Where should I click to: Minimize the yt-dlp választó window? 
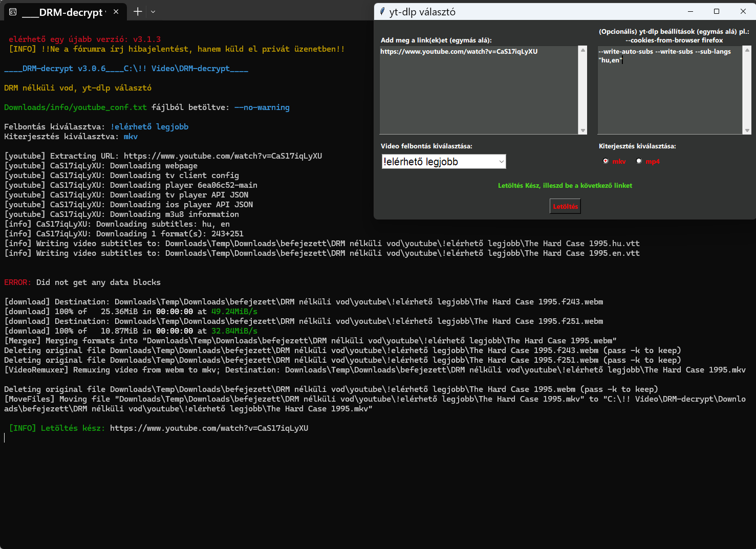(x=690, y=11)
